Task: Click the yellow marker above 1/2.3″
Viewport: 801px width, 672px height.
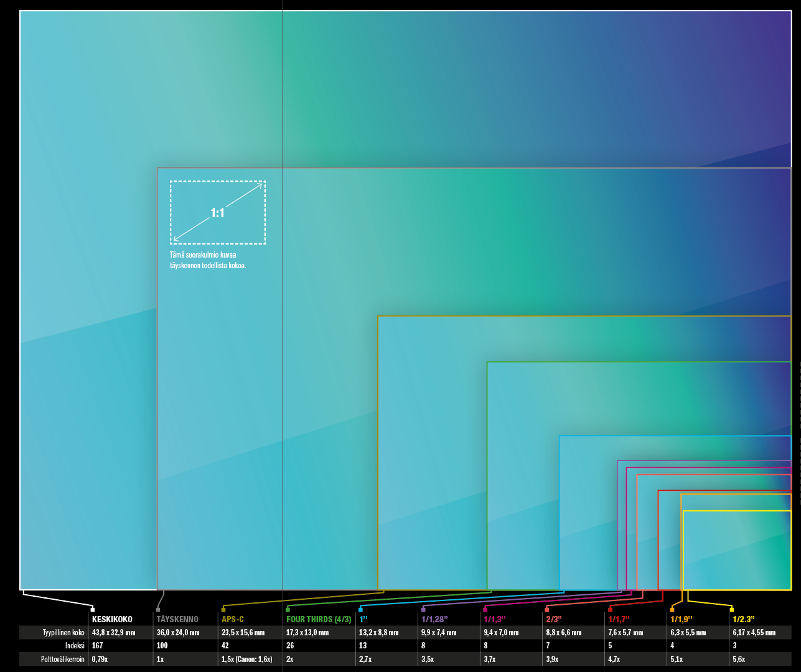Action: click(731, 609)
